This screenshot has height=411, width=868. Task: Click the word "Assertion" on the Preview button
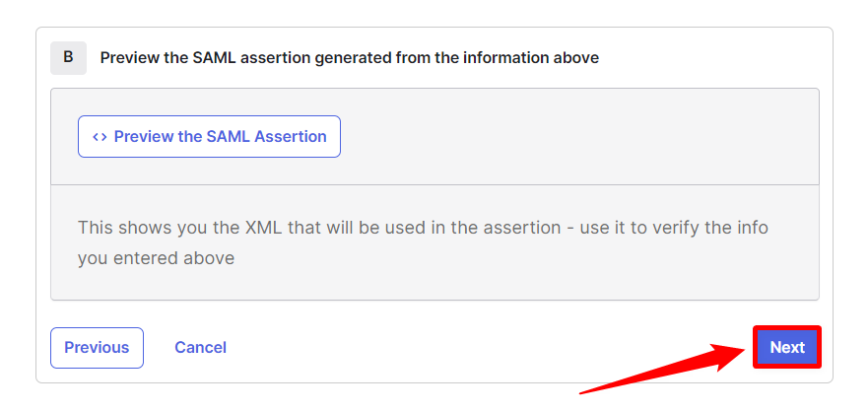click(x=291, y=137)
